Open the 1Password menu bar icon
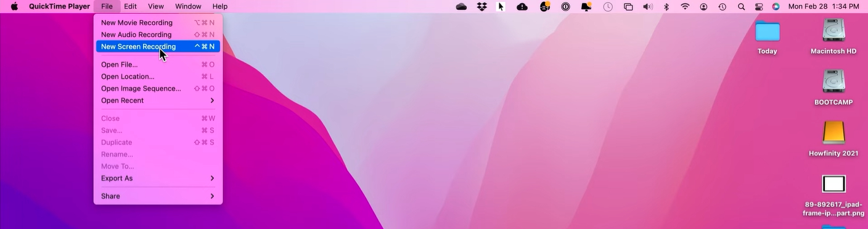The width and height of the screenshot is (868, 229). click(565, 6)
